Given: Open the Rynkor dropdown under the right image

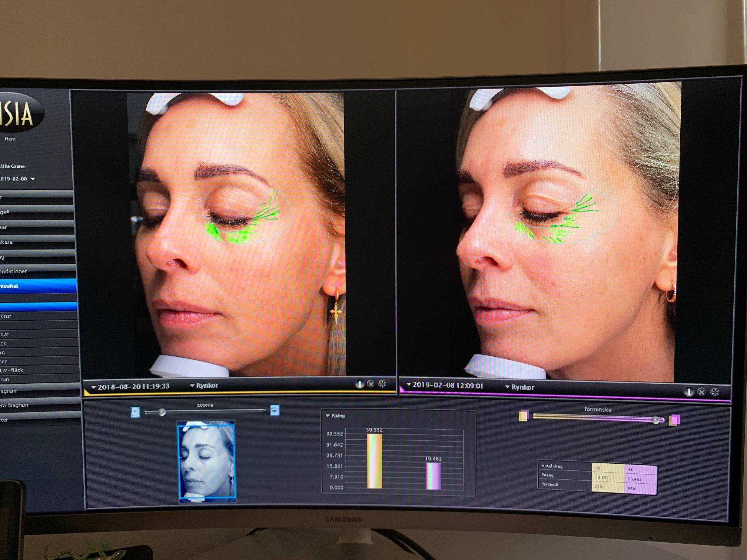Looking at the screenshot, I should [525, 388].
